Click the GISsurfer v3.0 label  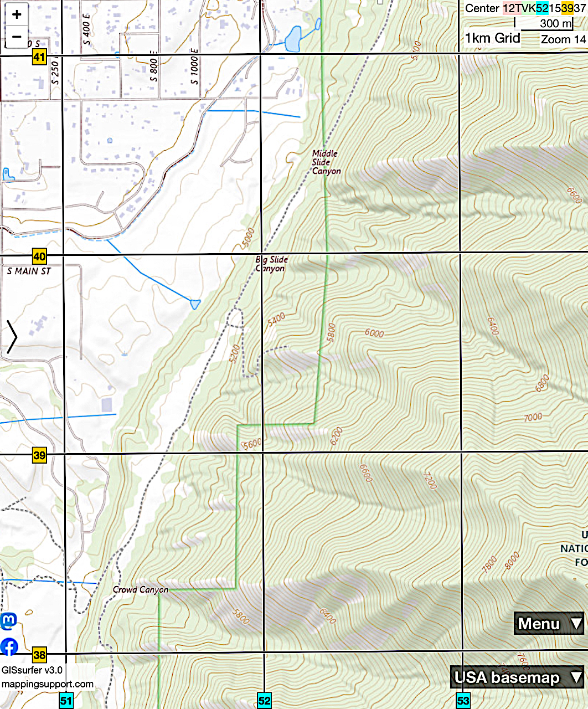[x=32, y=670]
